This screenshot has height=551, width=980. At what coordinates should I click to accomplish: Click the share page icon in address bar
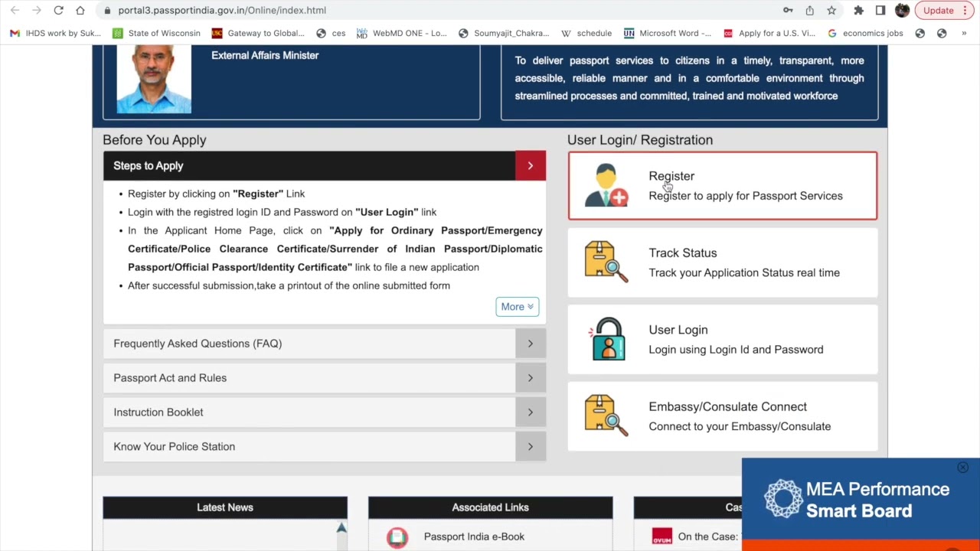(x=809, y=10)
